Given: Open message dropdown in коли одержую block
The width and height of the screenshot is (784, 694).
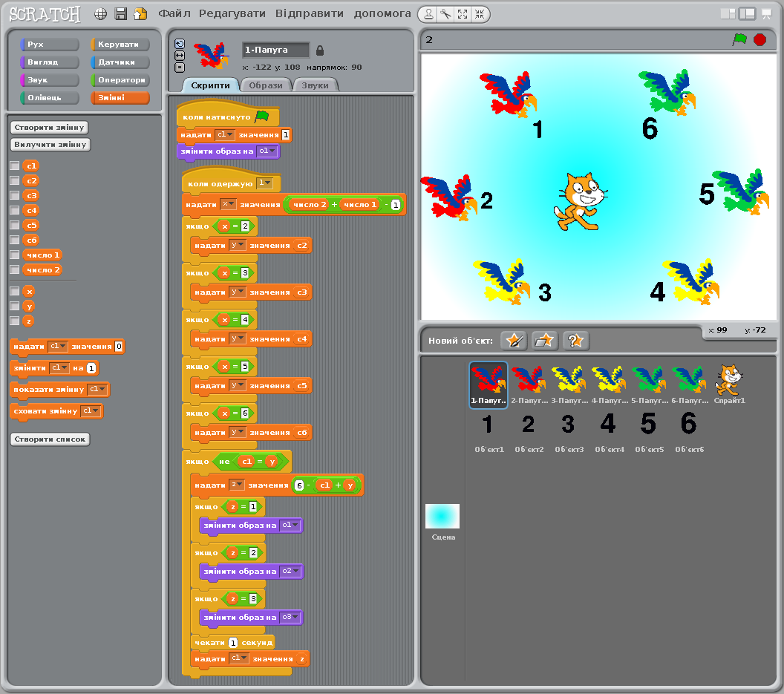Looking at the screenshot, I should tap(264, 183).
